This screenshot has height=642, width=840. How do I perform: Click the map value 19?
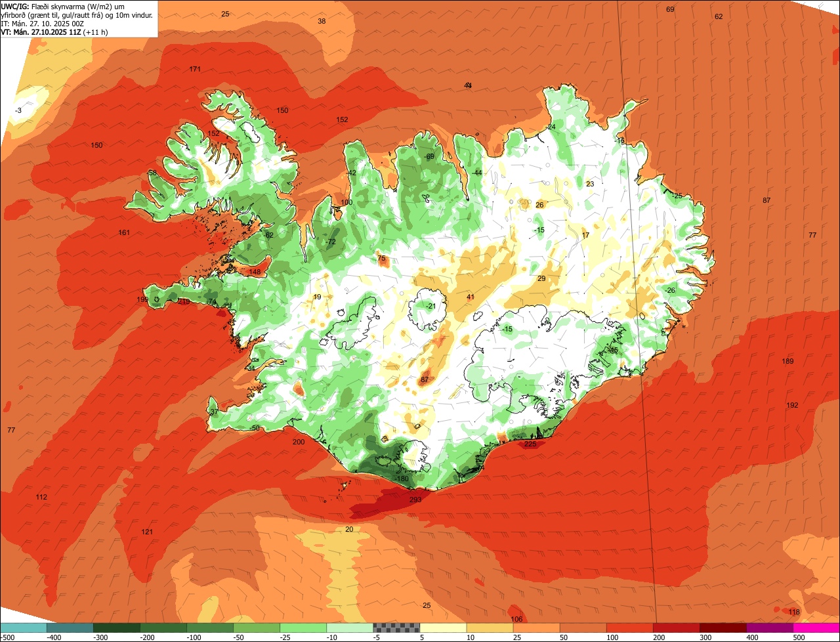[317, 297]
